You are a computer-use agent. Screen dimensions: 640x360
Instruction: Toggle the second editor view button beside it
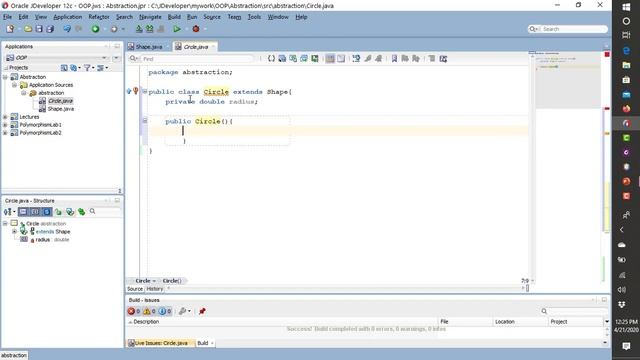(341, 59)
